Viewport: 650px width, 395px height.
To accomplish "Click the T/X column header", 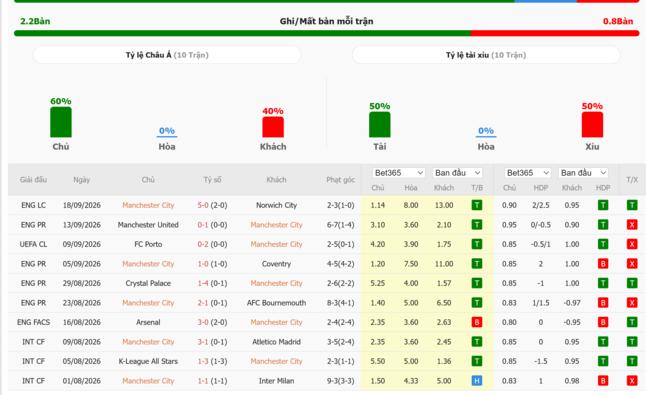I will 632,179.
